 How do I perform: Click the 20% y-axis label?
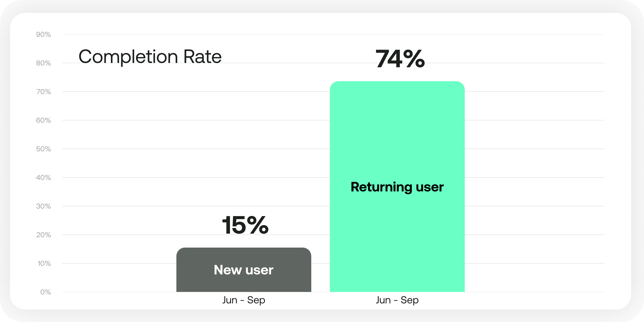[43, 235]
